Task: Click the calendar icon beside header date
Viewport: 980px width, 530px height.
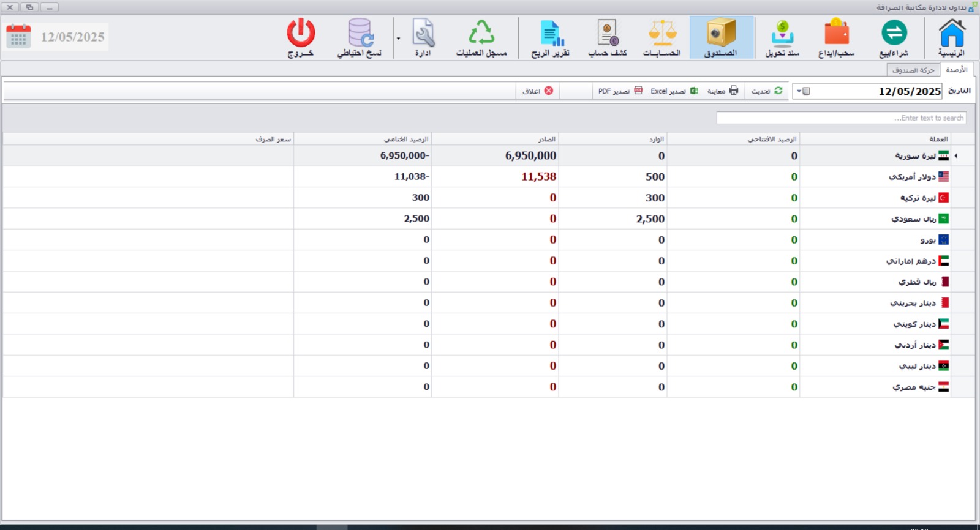Action: [18, 37]
